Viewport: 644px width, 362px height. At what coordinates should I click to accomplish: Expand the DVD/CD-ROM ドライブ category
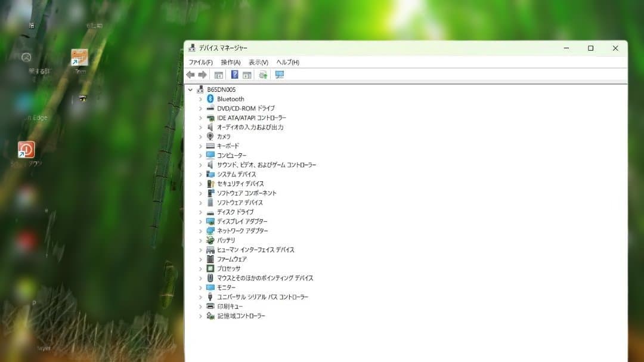[201, 108]
